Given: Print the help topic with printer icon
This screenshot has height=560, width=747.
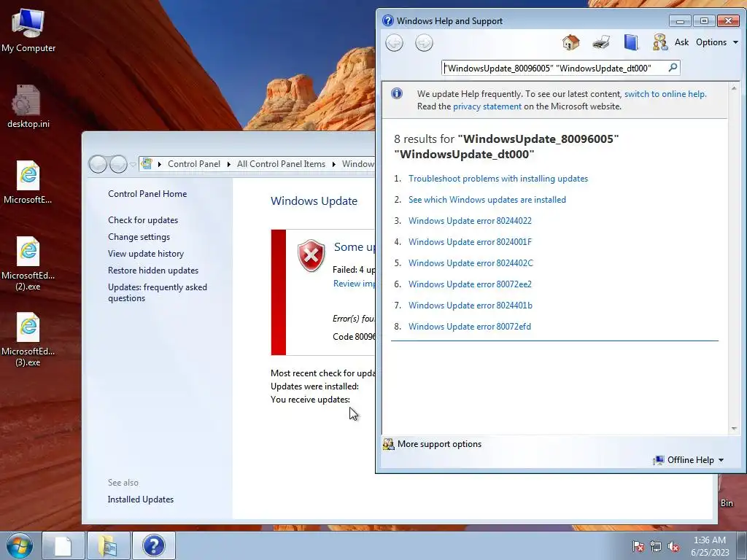Looking at the screenshot, I should tap(601, 42).
